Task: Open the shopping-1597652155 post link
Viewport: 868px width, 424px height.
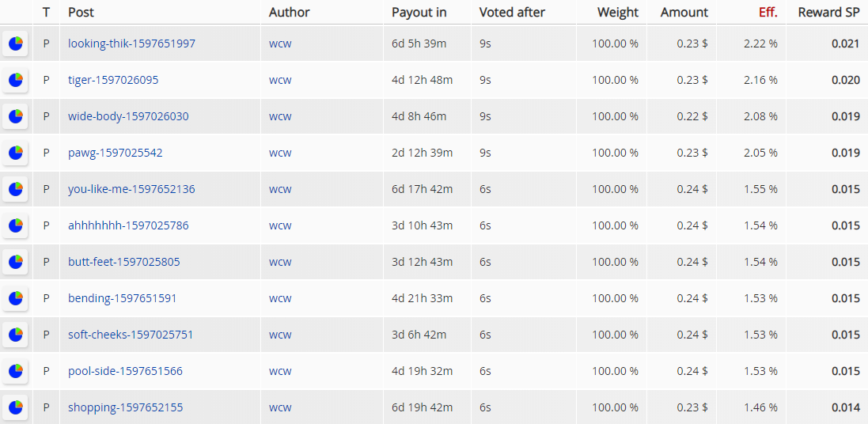Action: (126, 407)
